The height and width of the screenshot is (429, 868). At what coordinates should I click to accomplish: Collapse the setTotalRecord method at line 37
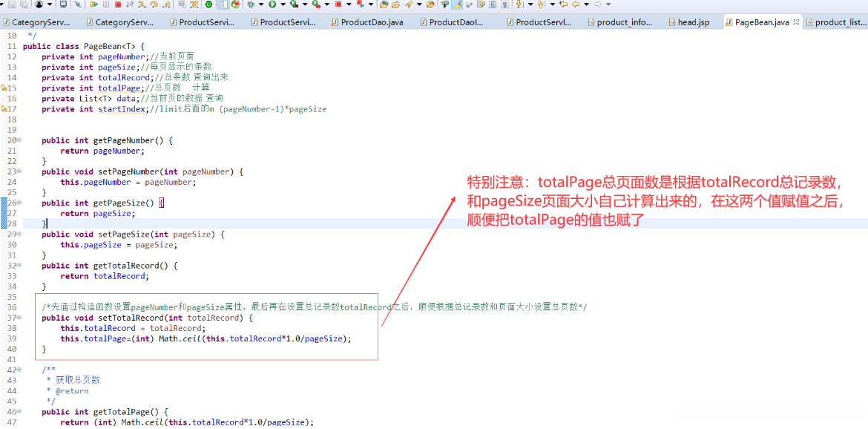pos(19,318)
